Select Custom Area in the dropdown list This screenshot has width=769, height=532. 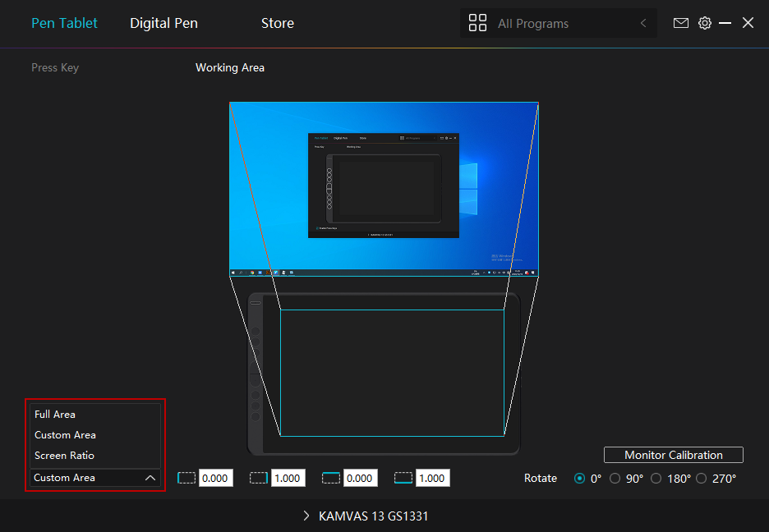click(x=65, y=435)
